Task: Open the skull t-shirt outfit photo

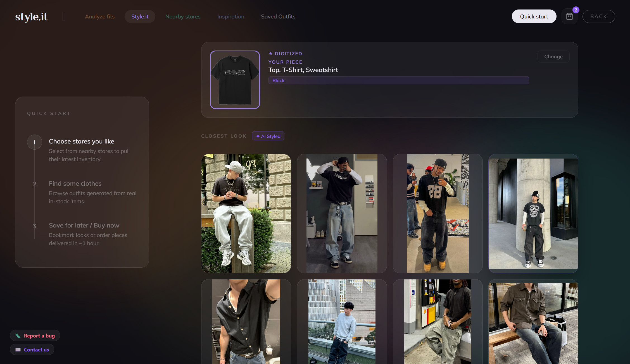Action: tap(533, 214)
